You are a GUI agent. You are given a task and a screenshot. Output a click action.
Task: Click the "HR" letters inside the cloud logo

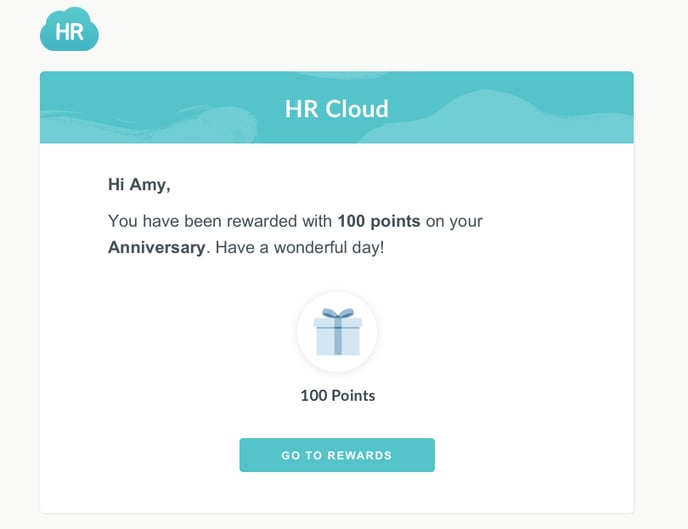tap(69, 32)
